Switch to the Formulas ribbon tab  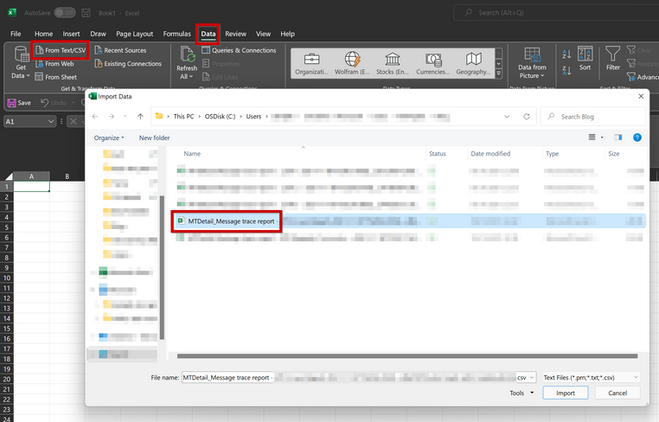[x=177, y=34]
